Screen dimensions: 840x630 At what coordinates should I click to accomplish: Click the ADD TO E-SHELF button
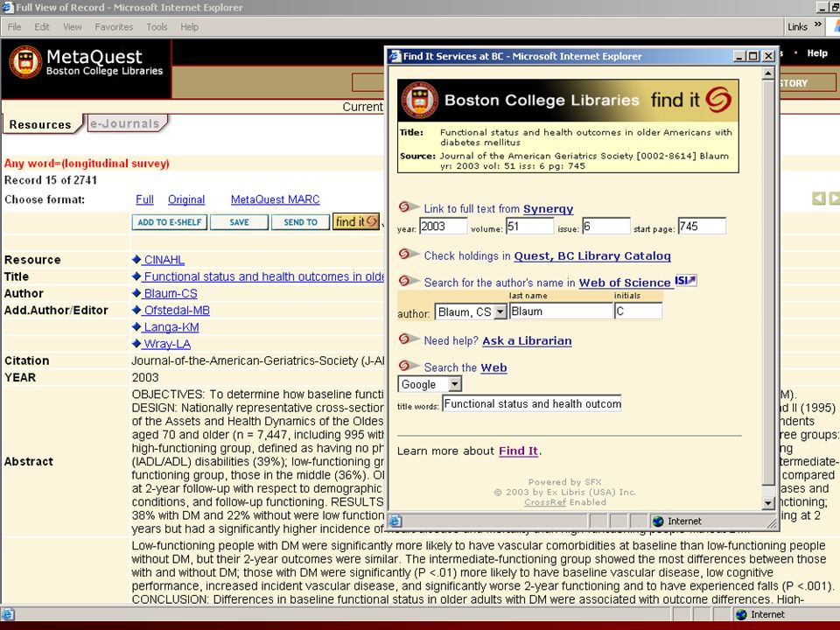click(x=169, y=221)
